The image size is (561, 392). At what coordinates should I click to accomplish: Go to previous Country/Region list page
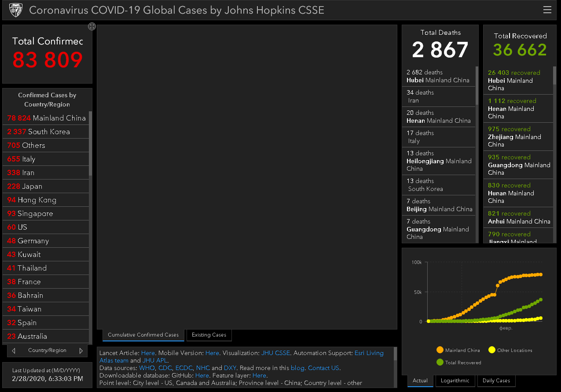[x=14, y=351]
